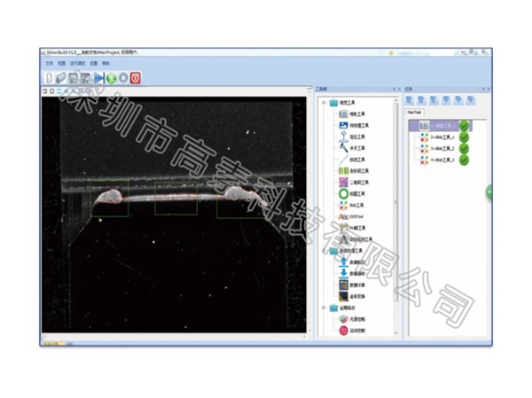Click the red power exit icon
This screenshot has width=532, height=398.
click(136, 78)
